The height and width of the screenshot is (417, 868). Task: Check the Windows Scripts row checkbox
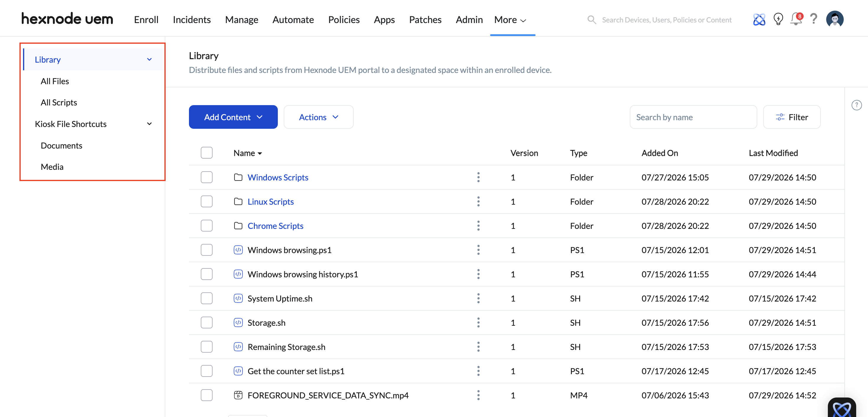[x=207, y=177]
